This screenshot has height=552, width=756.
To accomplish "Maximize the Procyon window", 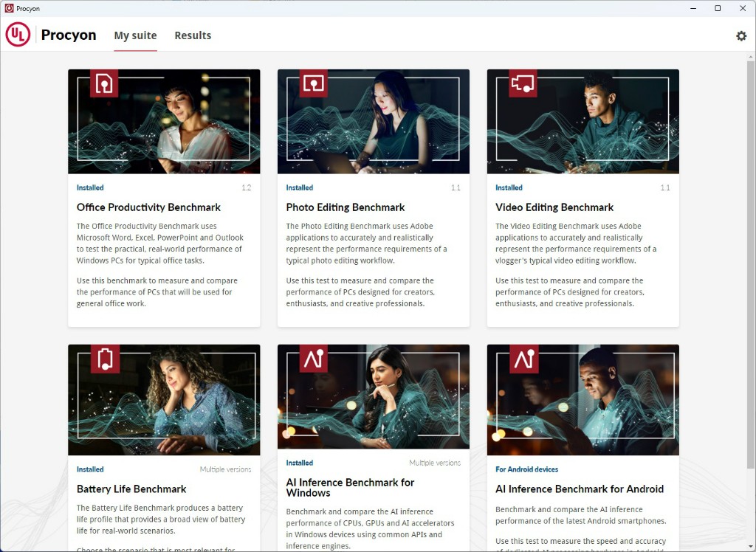I will 717,8.
